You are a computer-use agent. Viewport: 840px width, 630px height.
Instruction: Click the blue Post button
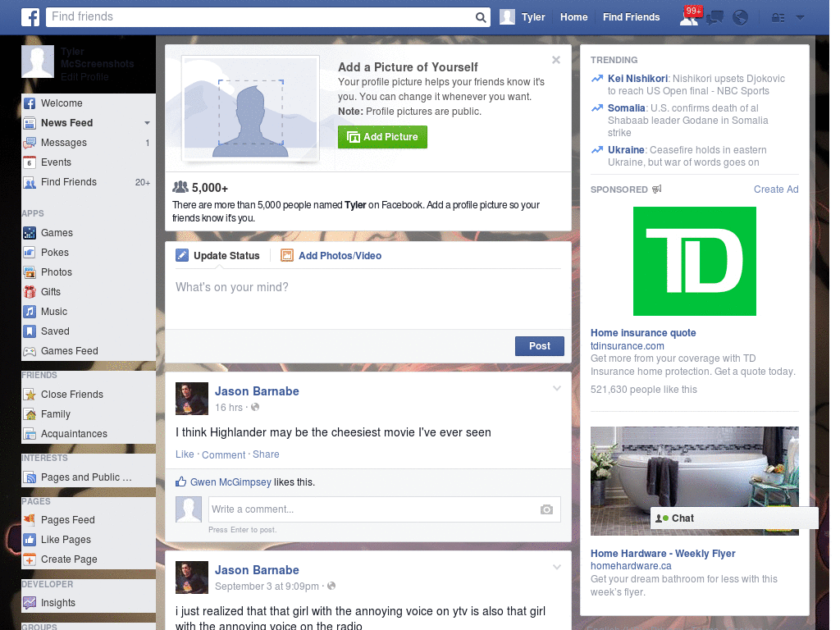[x=540, y=346]
